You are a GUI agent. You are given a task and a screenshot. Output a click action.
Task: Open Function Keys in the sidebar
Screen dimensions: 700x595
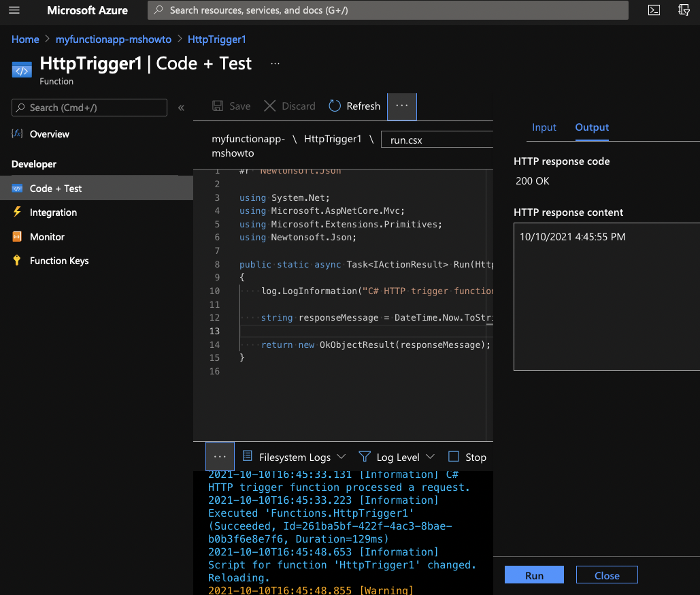click(x=59, y=261)
